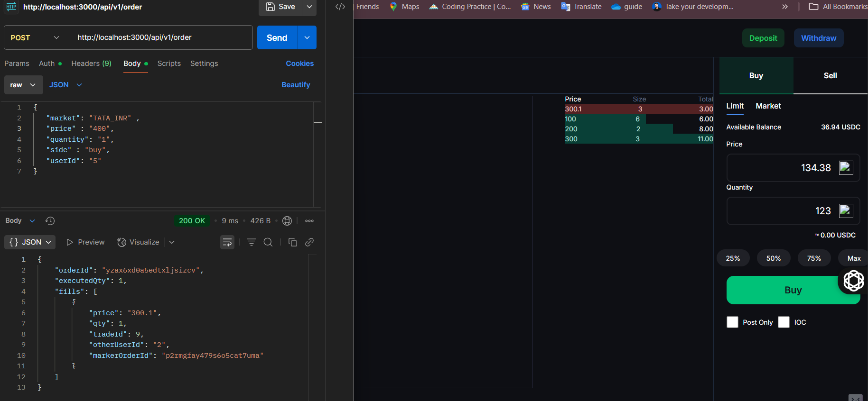Select the Buy tab in the order panel
868x401 pixels.
[x=756, y=75]
